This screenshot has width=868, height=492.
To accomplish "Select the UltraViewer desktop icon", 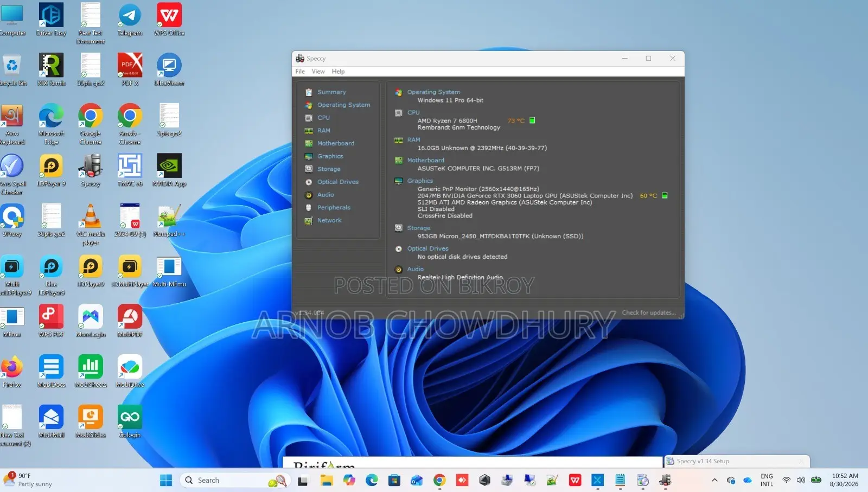I will (x=169, y=71).
